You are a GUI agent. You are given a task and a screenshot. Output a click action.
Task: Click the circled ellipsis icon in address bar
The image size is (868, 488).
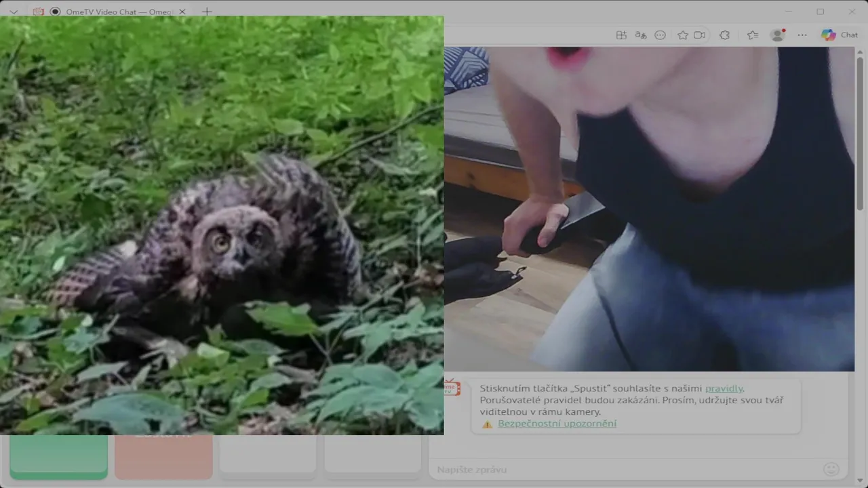point(660,35)
